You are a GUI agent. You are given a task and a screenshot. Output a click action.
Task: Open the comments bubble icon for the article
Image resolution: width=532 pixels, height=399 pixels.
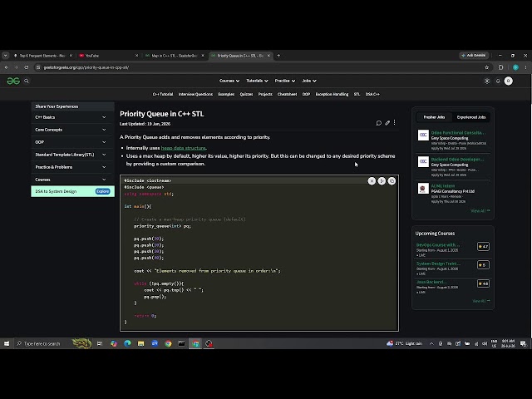pyautogui.click(x=379, y=123)
